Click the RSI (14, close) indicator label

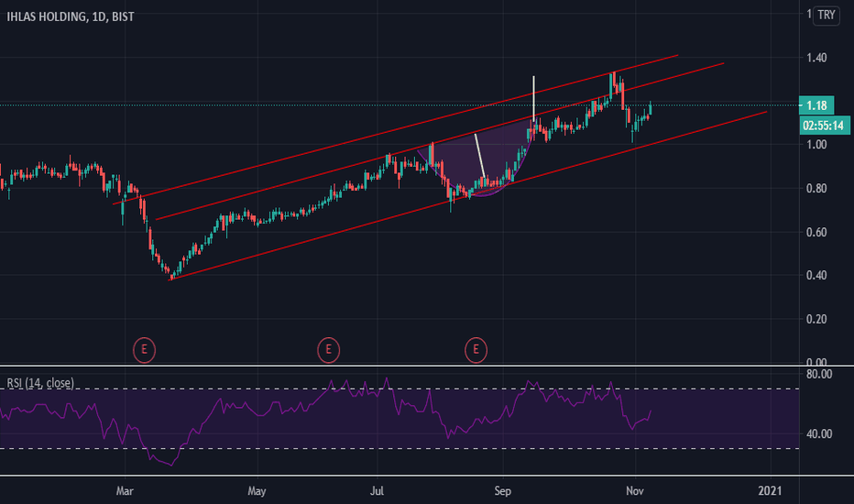39,383
